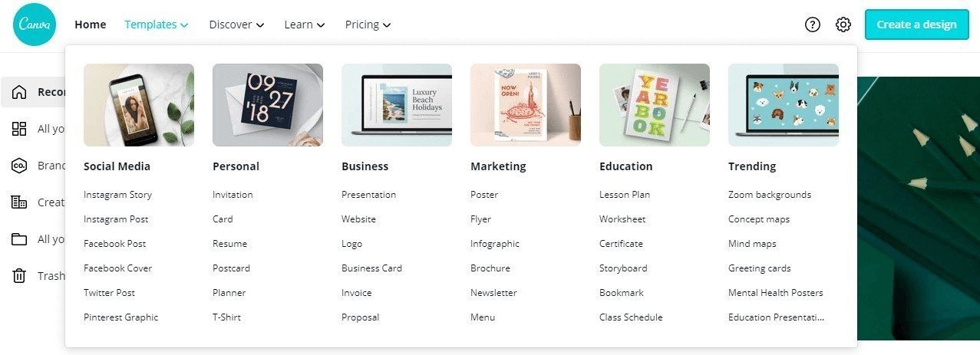Select the Business Card template link
980x355 pixels.
point(371,268)
